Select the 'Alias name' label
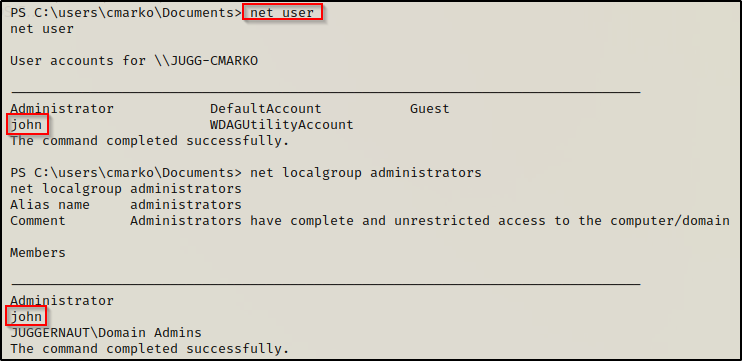Viewport: 742px width, 361px height. [50, 205]
